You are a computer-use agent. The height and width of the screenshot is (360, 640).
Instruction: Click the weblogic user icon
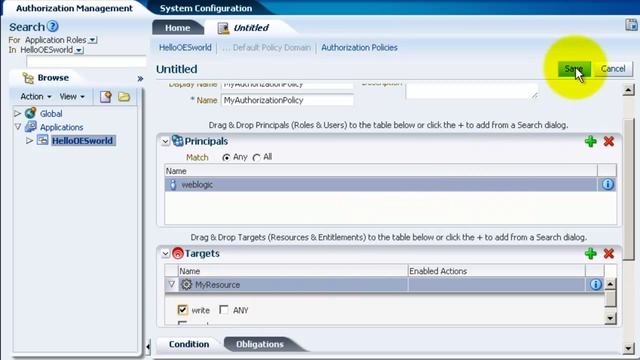(173, 184)
